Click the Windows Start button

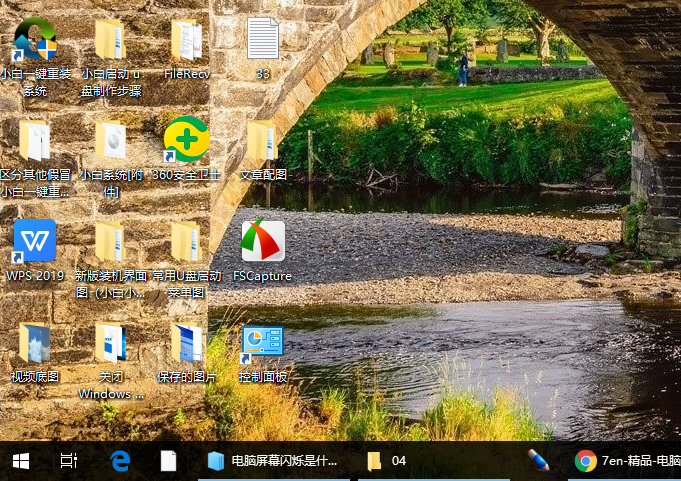(x=20, y=460)
